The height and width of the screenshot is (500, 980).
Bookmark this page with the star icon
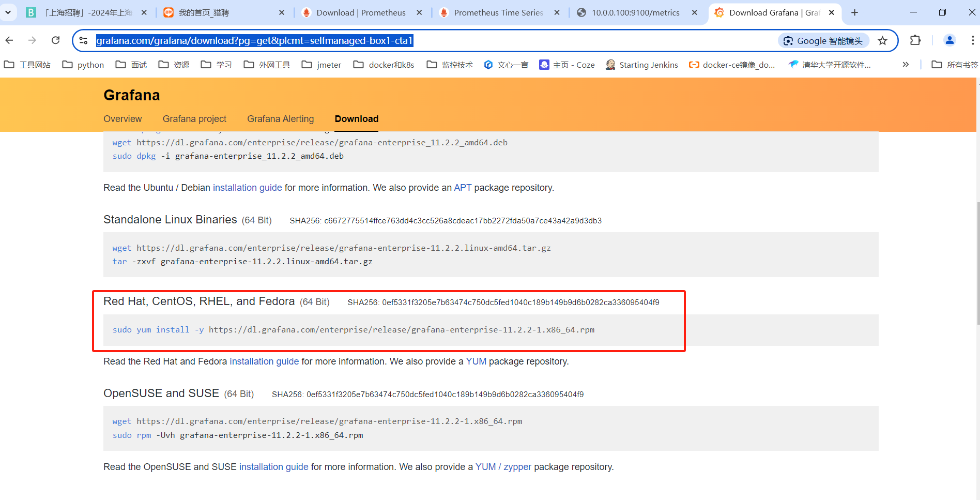(x=883, y=41)
